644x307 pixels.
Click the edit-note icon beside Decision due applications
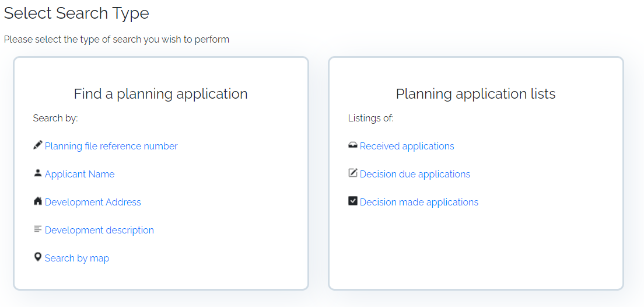tap(353, 173)
